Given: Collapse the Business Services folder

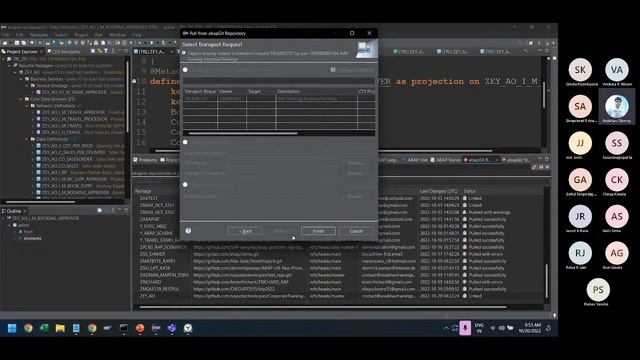Looking at the screenshot, I should click(x=21, y=79).
